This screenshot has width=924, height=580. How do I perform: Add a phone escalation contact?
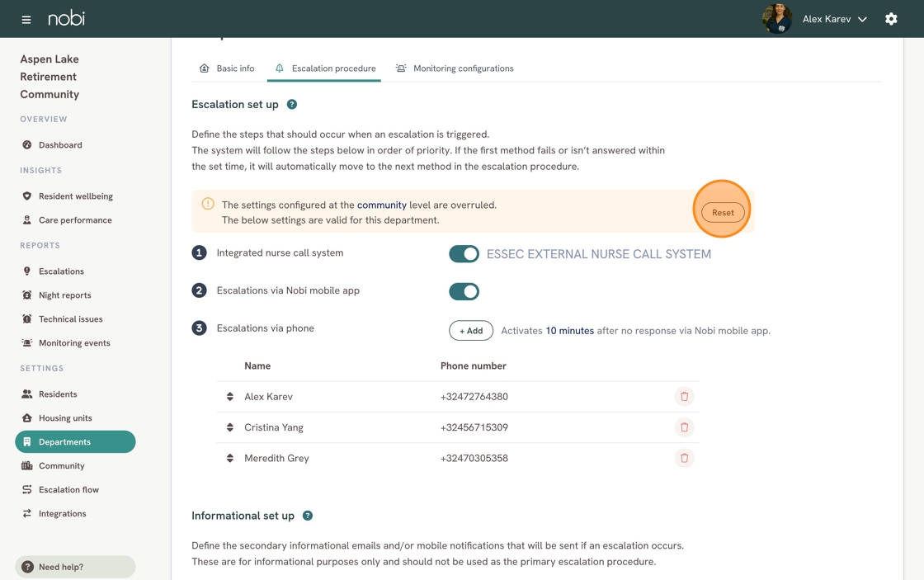[471, 331]
